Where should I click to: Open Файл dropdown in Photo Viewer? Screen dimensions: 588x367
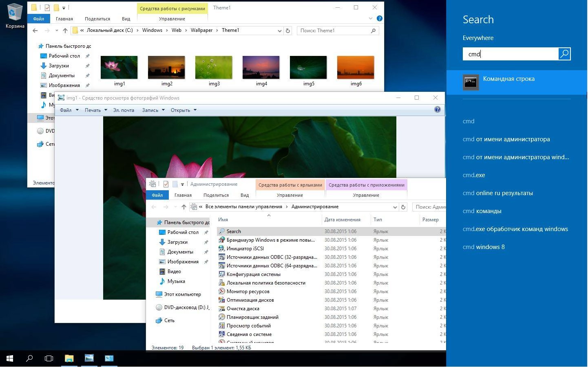69,110
